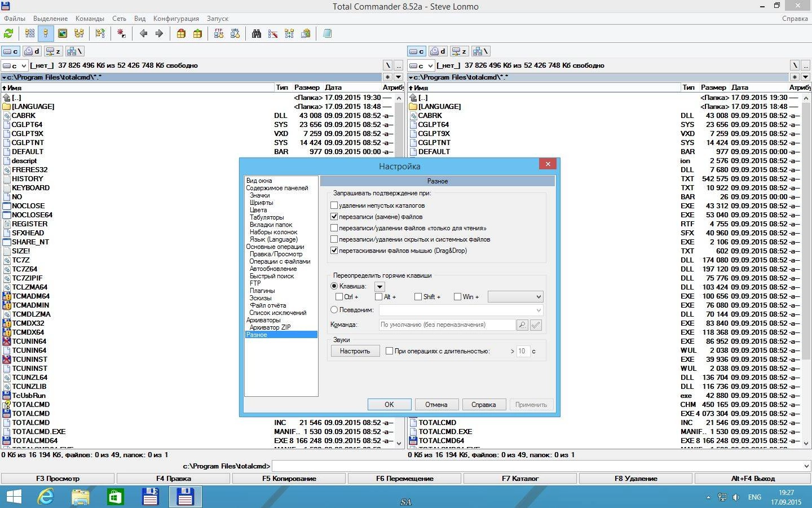Screen dimensions: 812x508
Task: Go back with the left arrow icon
Action: tap(143, 34)
